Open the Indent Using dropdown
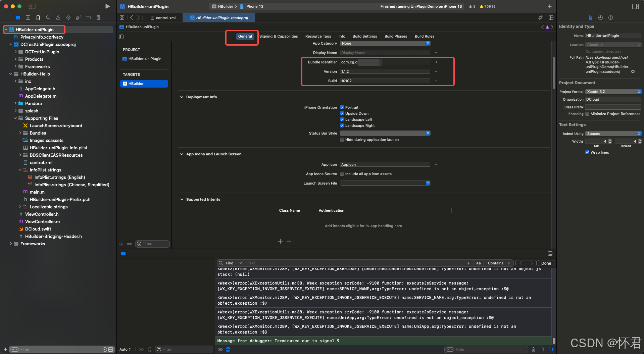Viewport: 644px width, 354px height. (613, 134)
